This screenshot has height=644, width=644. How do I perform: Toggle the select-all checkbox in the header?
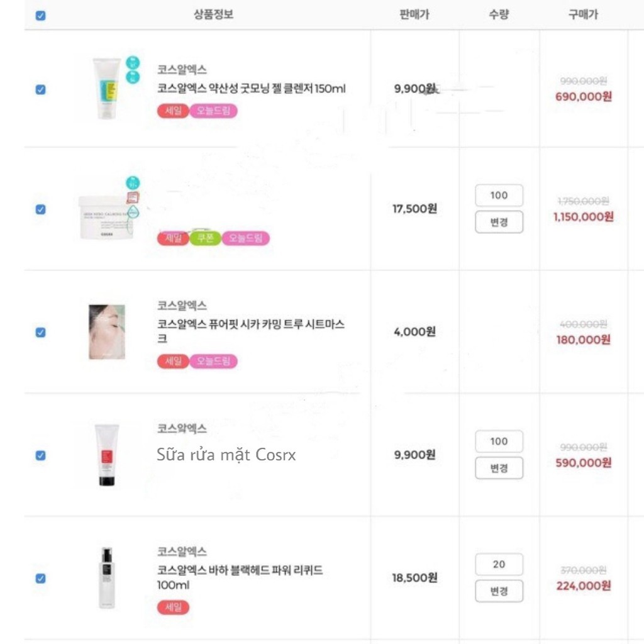tap(40, 14)
